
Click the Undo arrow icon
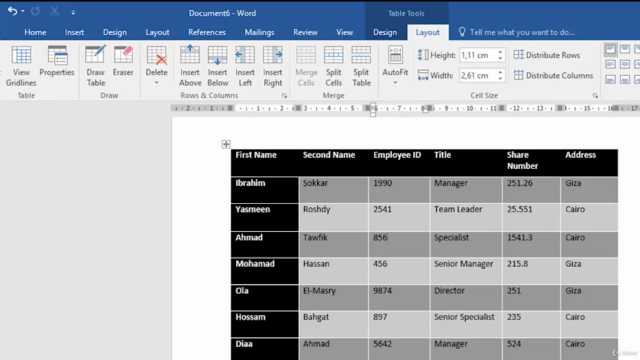(x=12, y=11)
